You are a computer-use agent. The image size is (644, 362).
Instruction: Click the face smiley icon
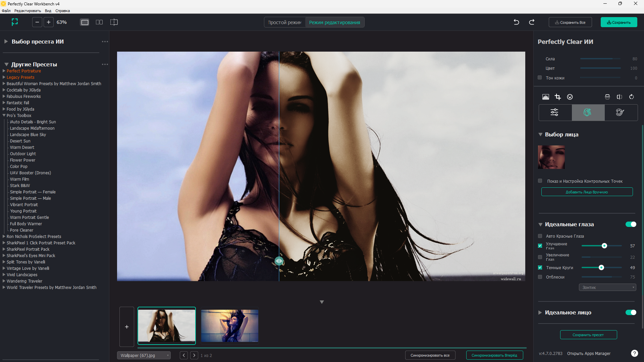pyautogui.click(x=570, y=97)
